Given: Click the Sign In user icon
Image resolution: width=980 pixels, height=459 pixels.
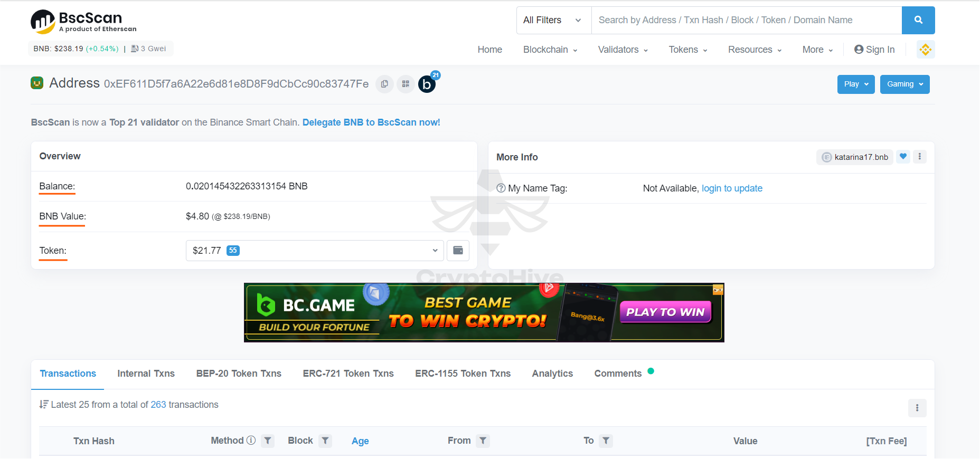Looking at the screenshot, I should [859, 50].
